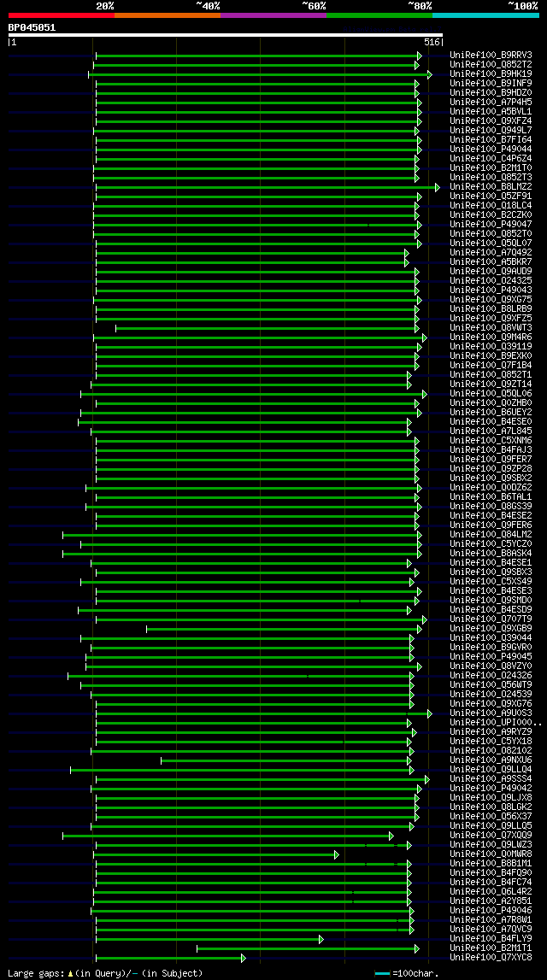Select hit label UniRef100_B6TAL1
This screenshot has width=547, height=980.
[x=491, y=497]
